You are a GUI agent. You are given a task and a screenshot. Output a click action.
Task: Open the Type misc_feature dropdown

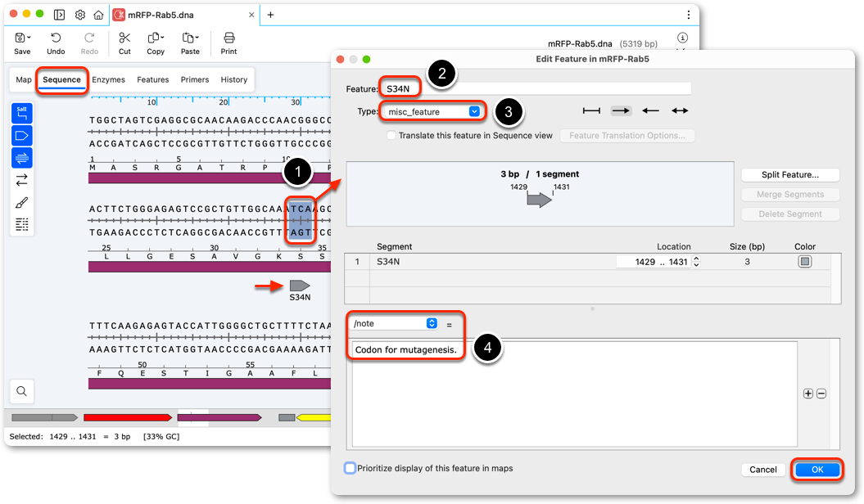[432, 112]
